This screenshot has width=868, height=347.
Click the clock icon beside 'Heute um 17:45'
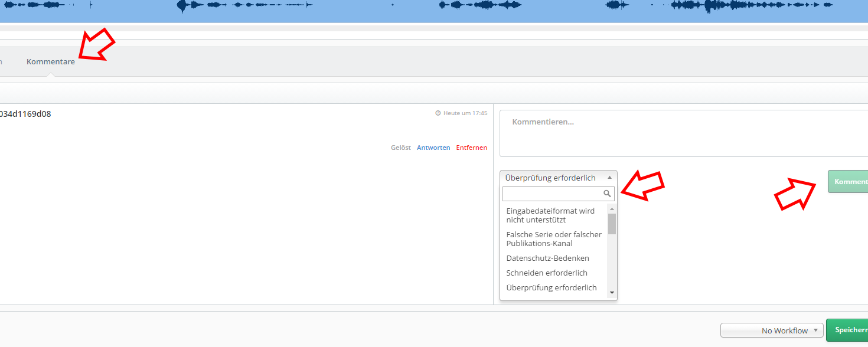(438, 113)
